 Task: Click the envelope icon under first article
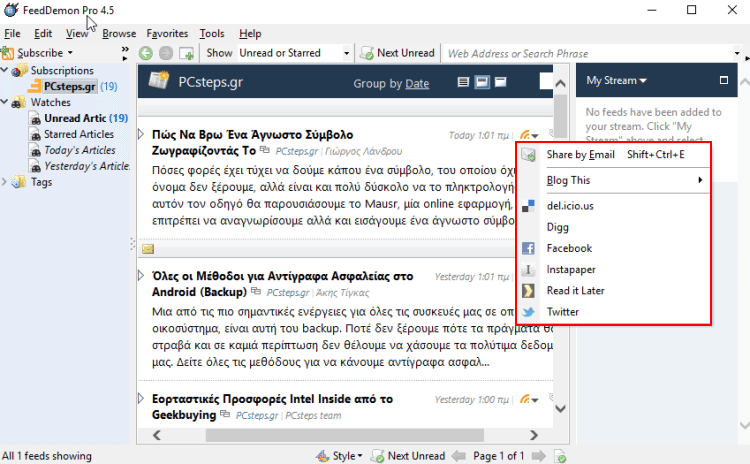[148, 249]
